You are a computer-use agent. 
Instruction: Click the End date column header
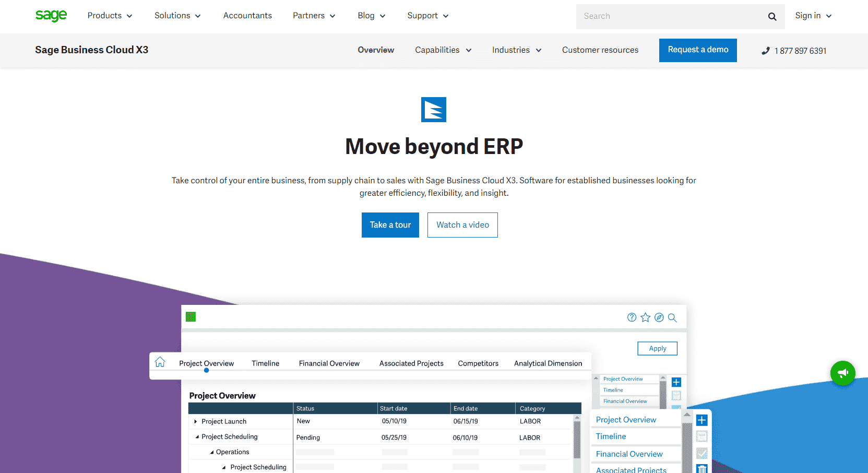483,408
